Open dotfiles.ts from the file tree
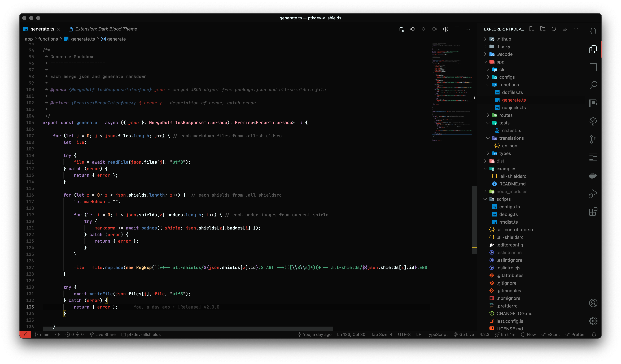The image size is (621, 364). tap(512, 92)
